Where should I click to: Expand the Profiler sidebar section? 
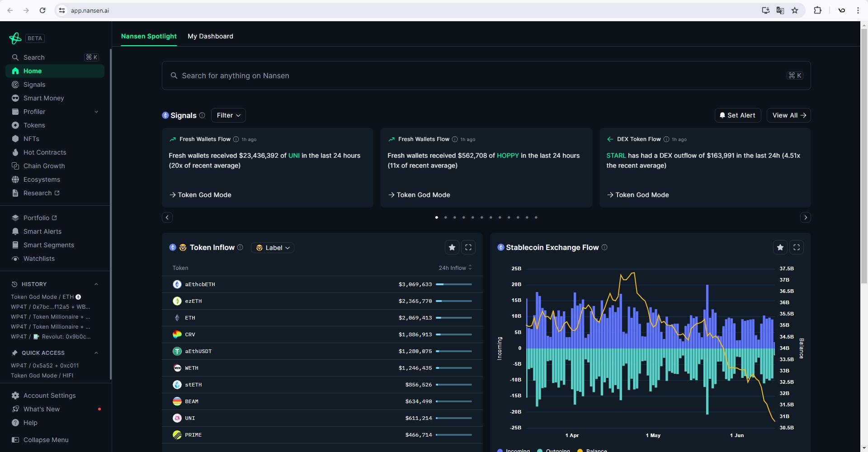coord(96,112)
